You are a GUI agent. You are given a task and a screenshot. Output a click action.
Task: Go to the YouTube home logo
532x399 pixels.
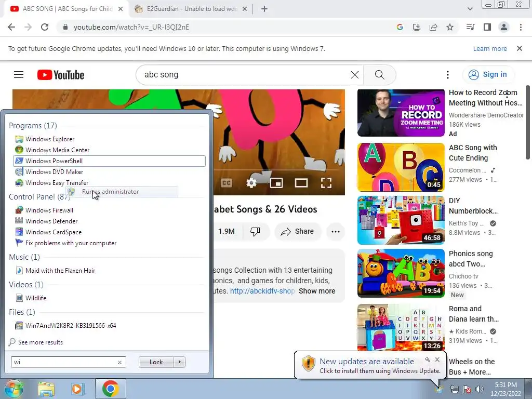pyautogui.click(x=61, y=75)
